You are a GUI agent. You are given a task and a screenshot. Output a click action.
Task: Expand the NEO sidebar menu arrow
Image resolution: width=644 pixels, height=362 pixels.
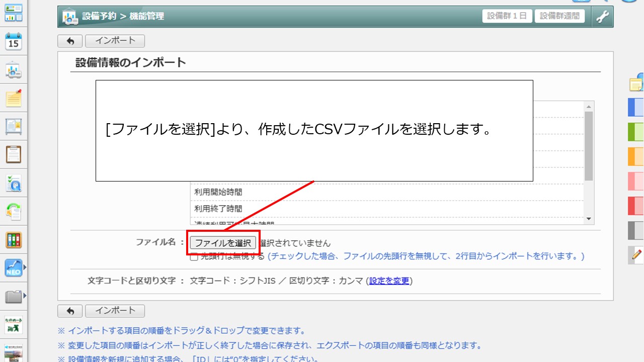25,267
